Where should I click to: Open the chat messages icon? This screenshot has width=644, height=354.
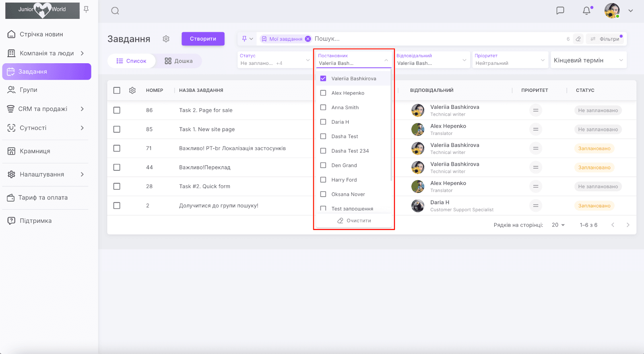click(x=560, y=11)
